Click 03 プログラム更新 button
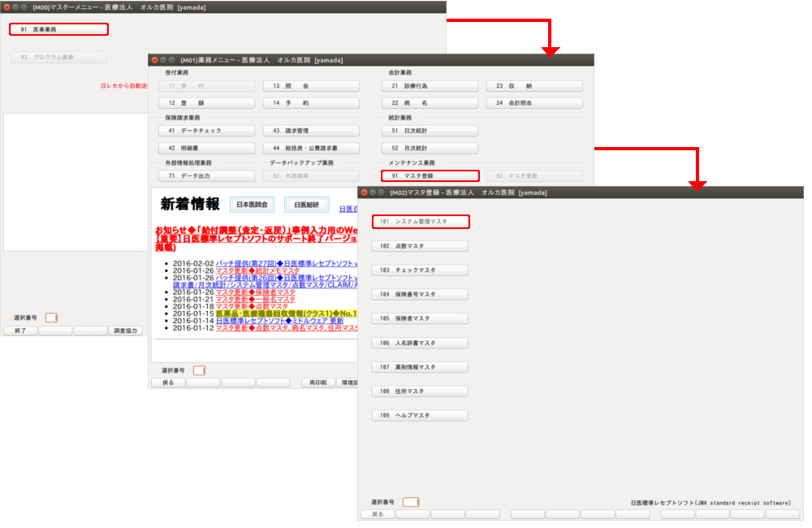The image size is (812, 528). point(58,57)
